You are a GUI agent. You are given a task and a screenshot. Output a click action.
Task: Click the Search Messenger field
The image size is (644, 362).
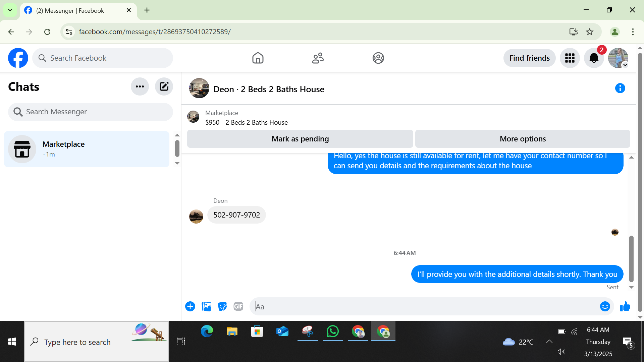[91, 112]
